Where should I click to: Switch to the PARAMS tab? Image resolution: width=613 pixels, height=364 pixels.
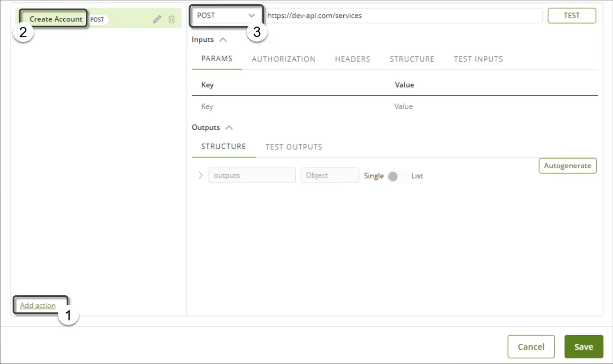tap(217, 59)
